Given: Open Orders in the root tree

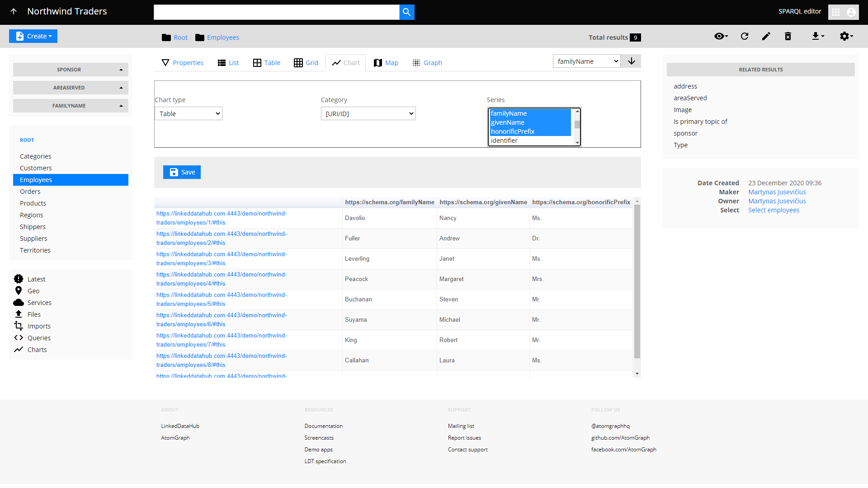Looking at the screenshot, I should tap(30, 192).
